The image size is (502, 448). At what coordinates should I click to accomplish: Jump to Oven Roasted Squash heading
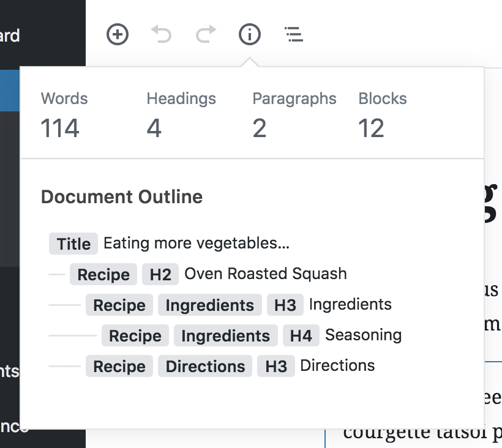[x=266, y=274]
